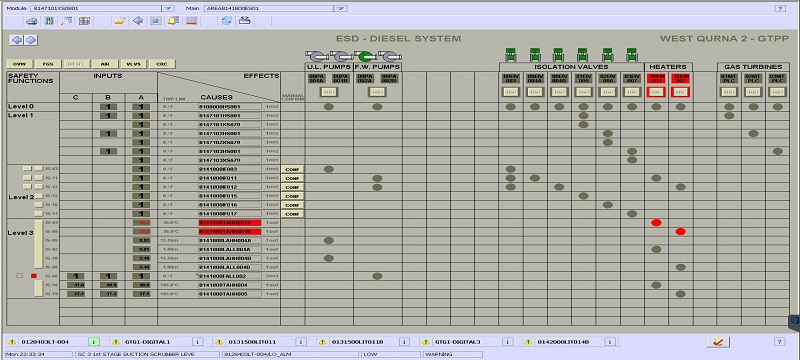
Task: Open the folder icon in the toolbar
Action: coord(119,21)
